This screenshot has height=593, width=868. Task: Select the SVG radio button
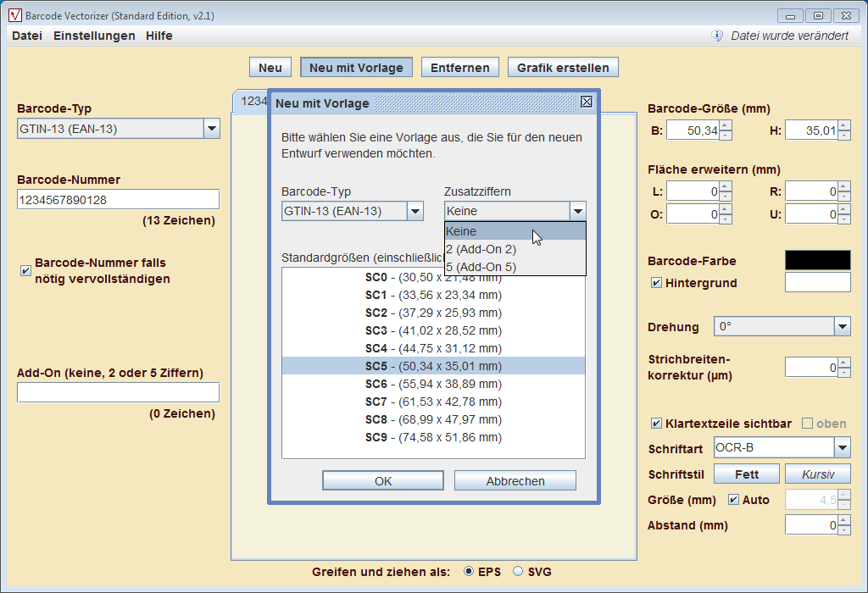[519, 572]
